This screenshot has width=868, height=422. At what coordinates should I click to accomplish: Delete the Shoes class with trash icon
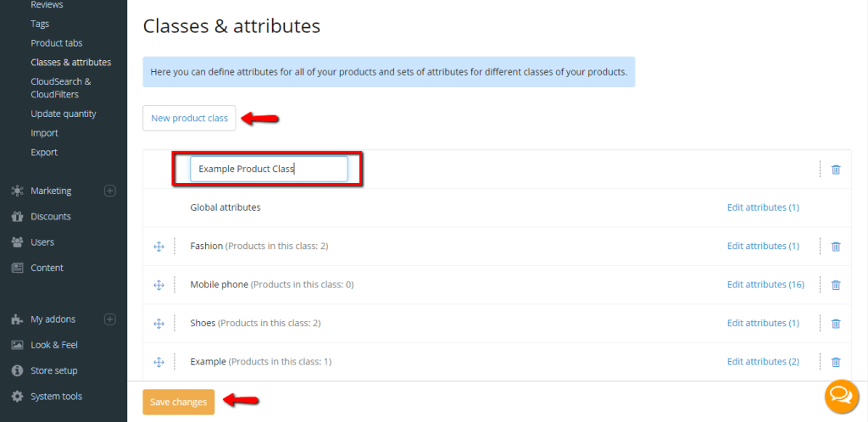(x=836, y=323)
